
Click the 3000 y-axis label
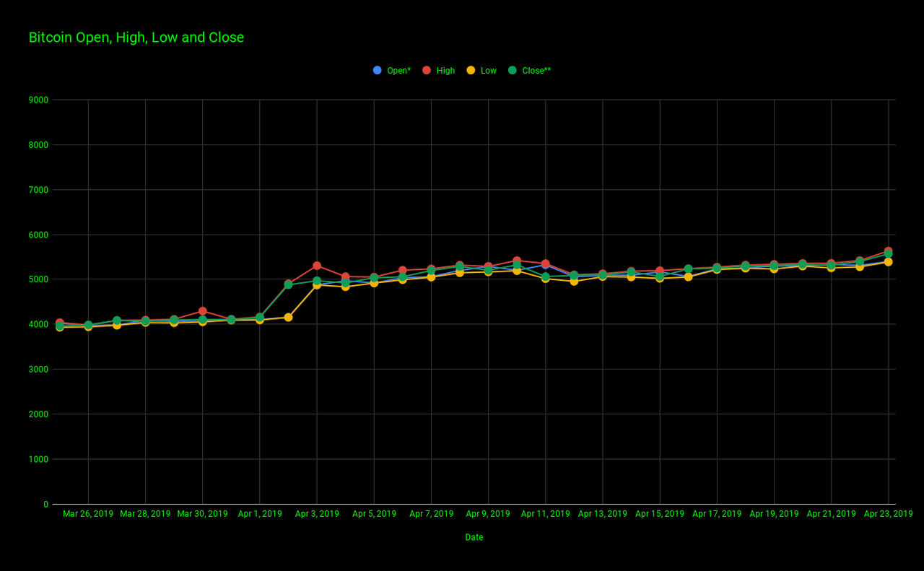[39, 370]
